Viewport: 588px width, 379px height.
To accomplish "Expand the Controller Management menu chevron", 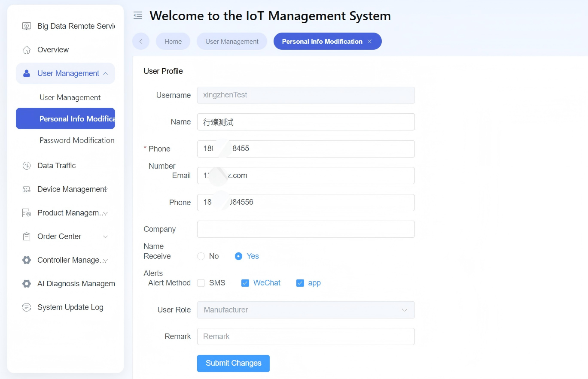I will (x=106, y=260).
